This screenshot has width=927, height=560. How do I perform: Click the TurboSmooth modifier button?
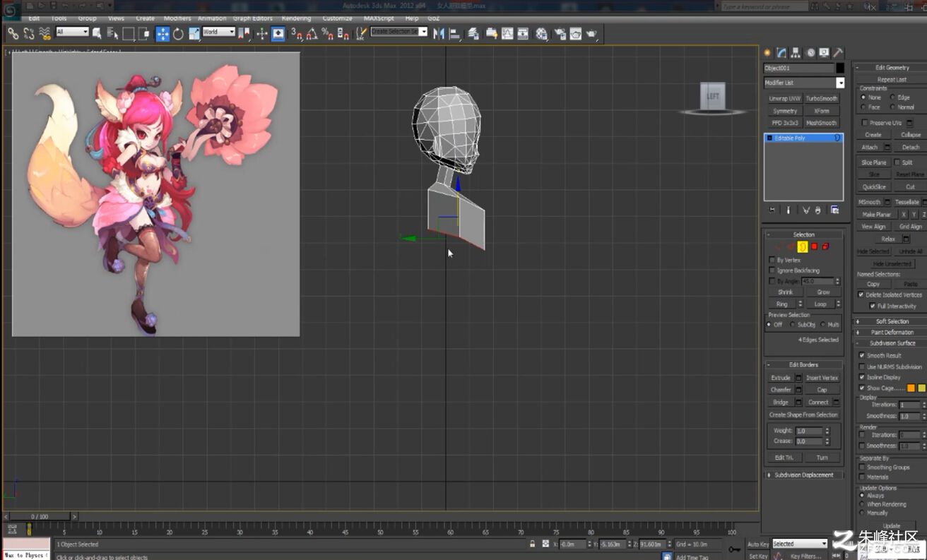click(821, 99)
